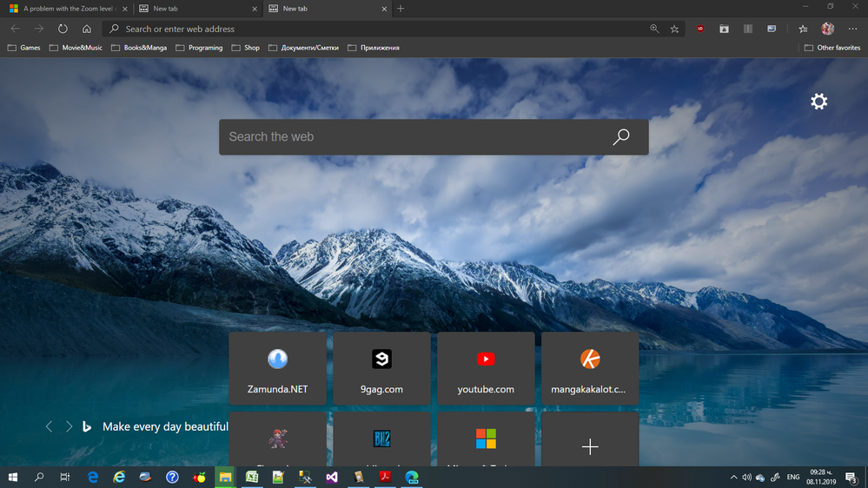Open the blue help question mark app

coord(172,477)
